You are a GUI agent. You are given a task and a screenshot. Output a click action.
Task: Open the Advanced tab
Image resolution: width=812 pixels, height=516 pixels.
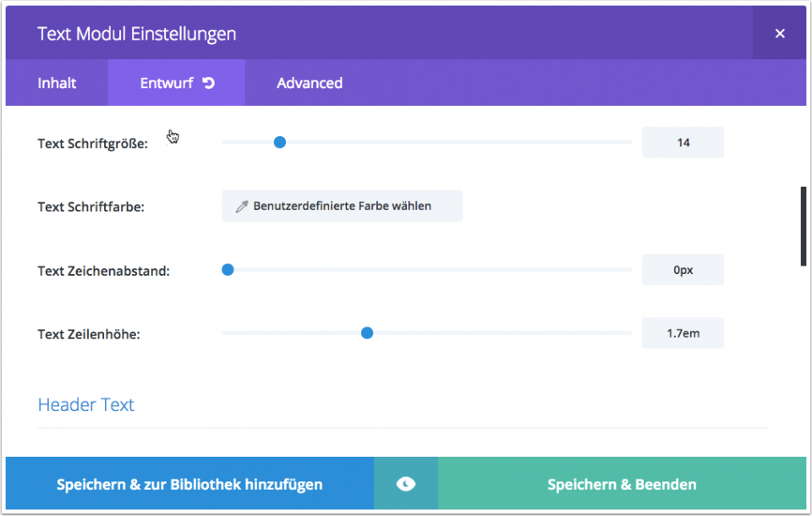[x=310, y=83]
